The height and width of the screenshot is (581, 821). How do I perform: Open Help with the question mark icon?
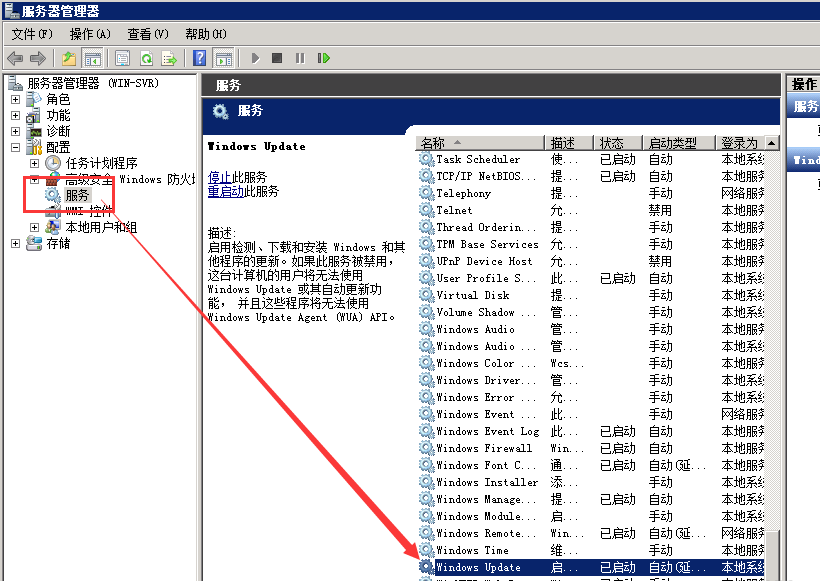pos(200,59)
